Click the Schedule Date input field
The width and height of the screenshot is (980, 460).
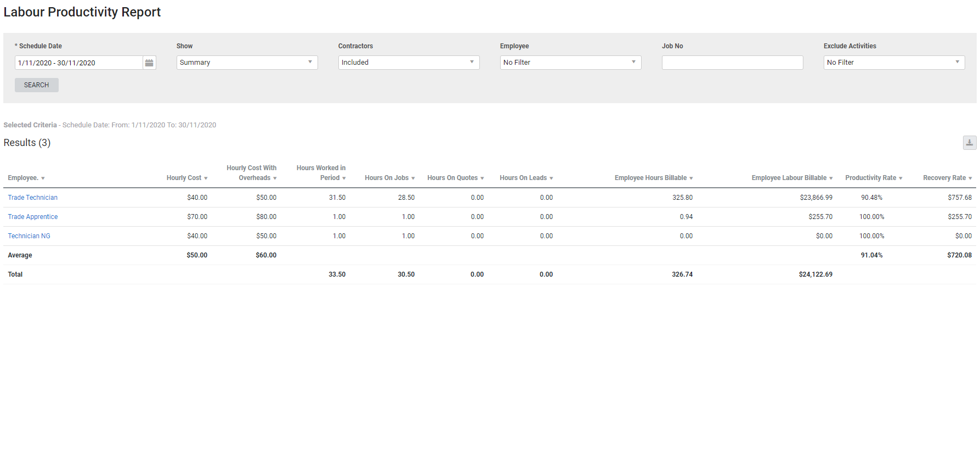(78, 63)
